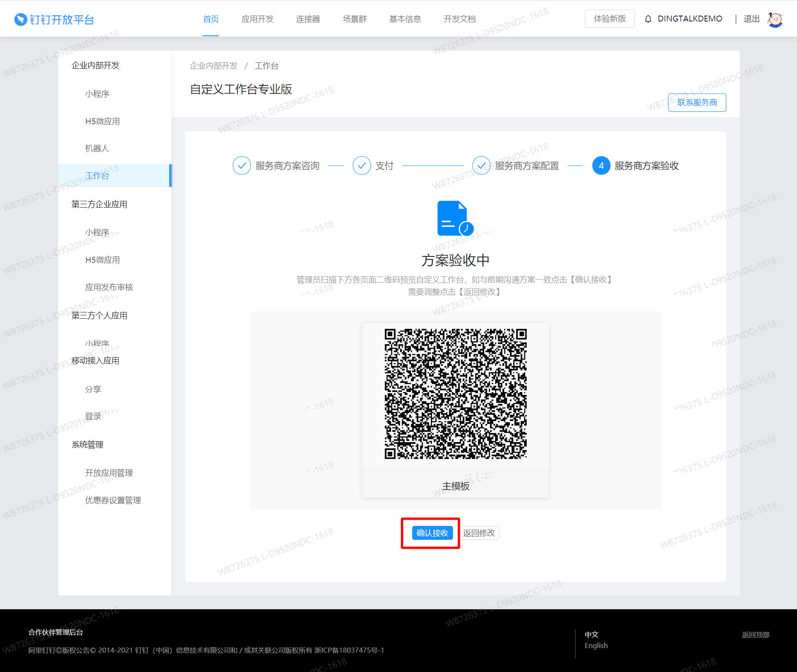Image resolution: width=797 pixels, height=672 pixels.
Task: Click the 服务商方案验收 step label
Action: pyautogui.click(x=647, y=166)
